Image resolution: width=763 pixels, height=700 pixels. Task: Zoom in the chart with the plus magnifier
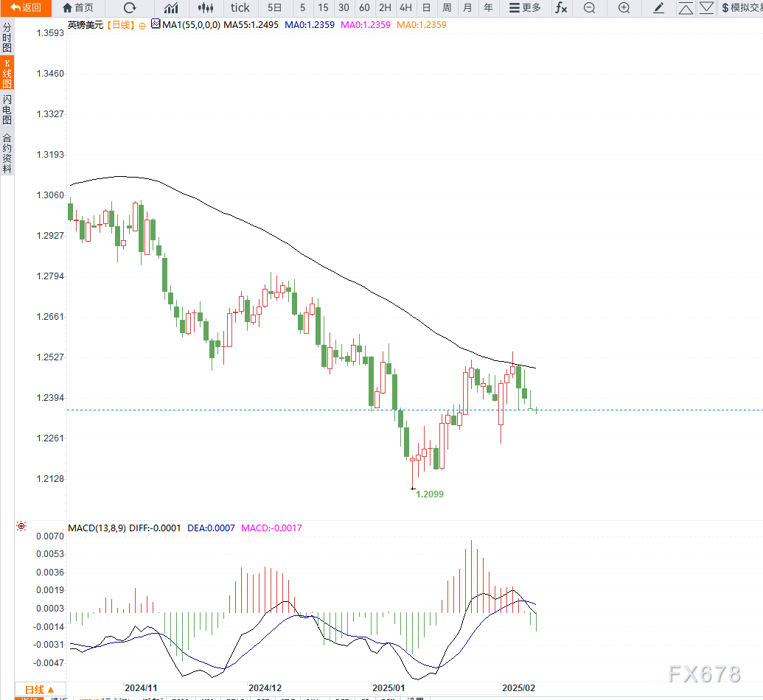[x=624, y=8]
